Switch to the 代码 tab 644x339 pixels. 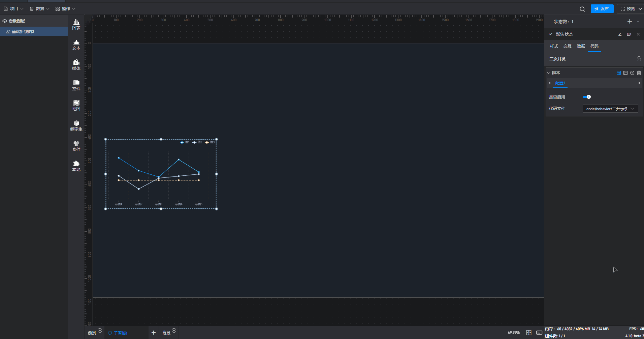coord(594,46)
